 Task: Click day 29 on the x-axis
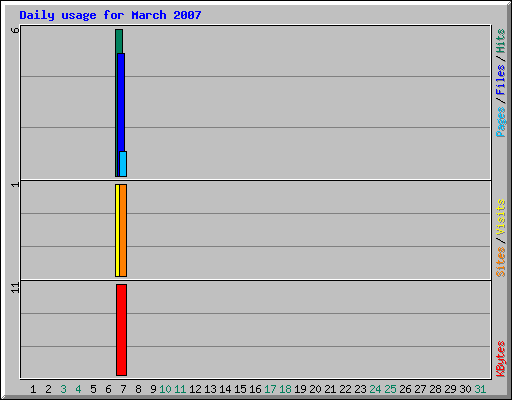[x=450, y=389]
